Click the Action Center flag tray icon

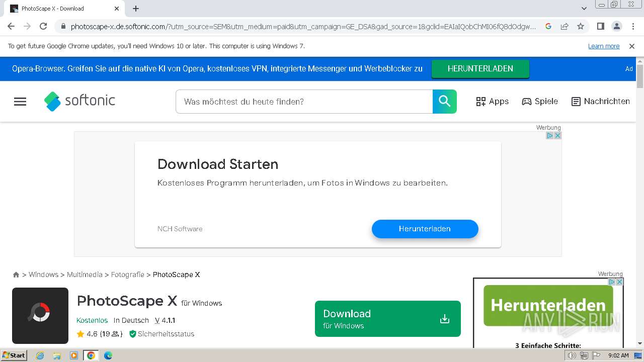click(x=596, y=355)
